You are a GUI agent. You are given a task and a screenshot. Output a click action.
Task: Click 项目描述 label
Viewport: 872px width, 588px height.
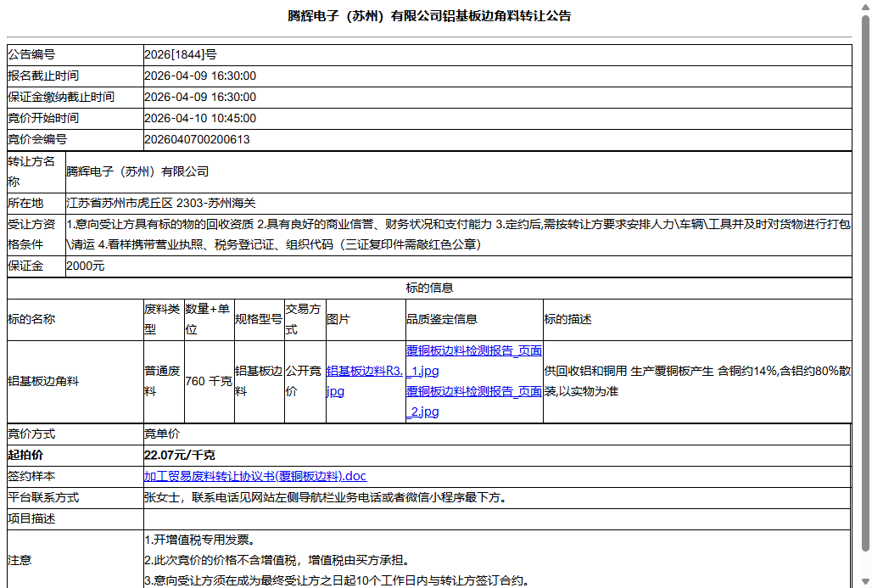[31, 518]
